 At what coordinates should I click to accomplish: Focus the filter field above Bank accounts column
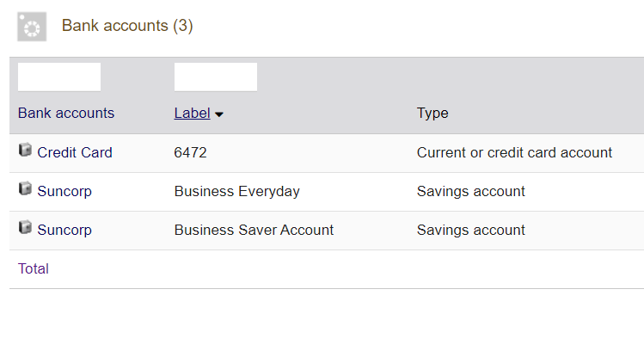pos(59,77)
